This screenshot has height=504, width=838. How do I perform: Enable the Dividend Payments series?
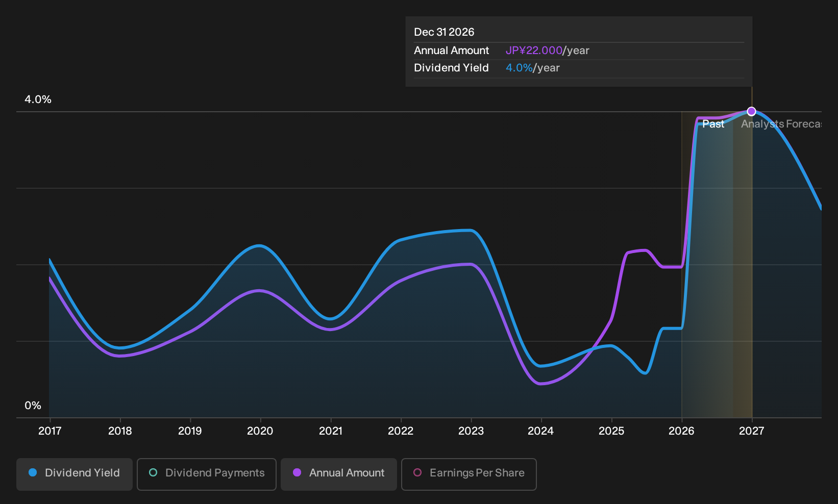click(x=207, y=474)
